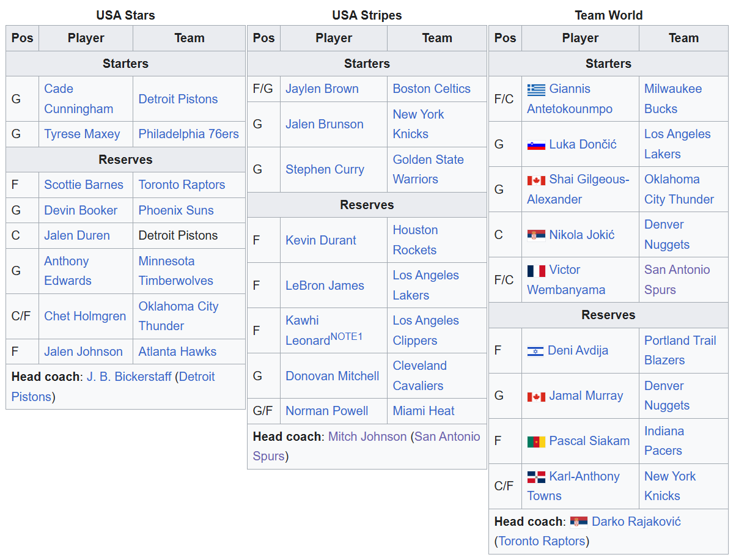Follow the Devin Booker link
This screenshot has width=736, height=560.
coord(81,210)
